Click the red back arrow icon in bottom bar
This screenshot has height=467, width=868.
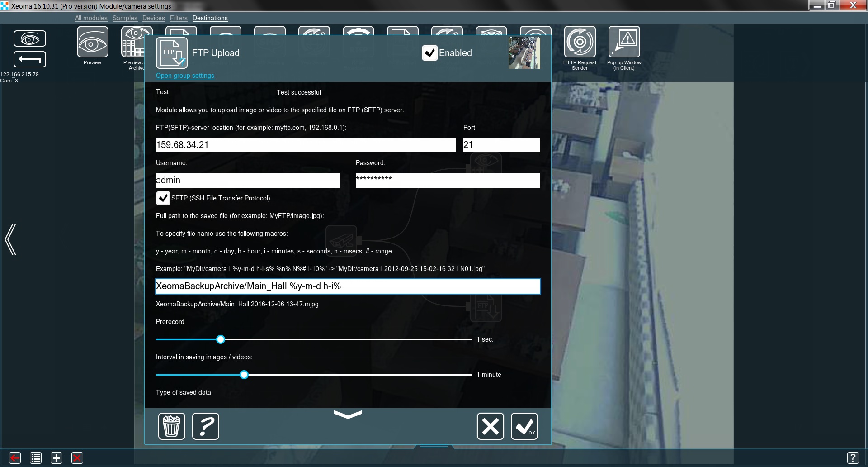[x=15, y=458]
